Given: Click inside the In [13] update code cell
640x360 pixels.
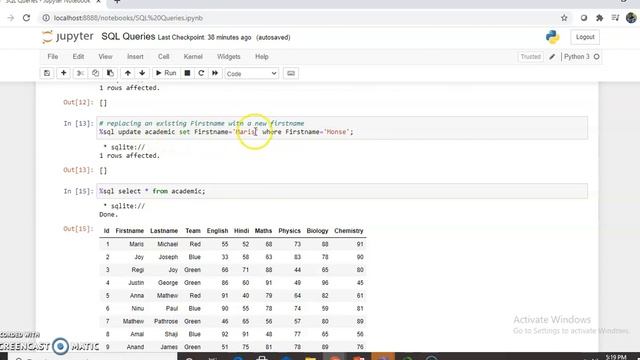Looking at the screenshot, I should pos(342,128).
